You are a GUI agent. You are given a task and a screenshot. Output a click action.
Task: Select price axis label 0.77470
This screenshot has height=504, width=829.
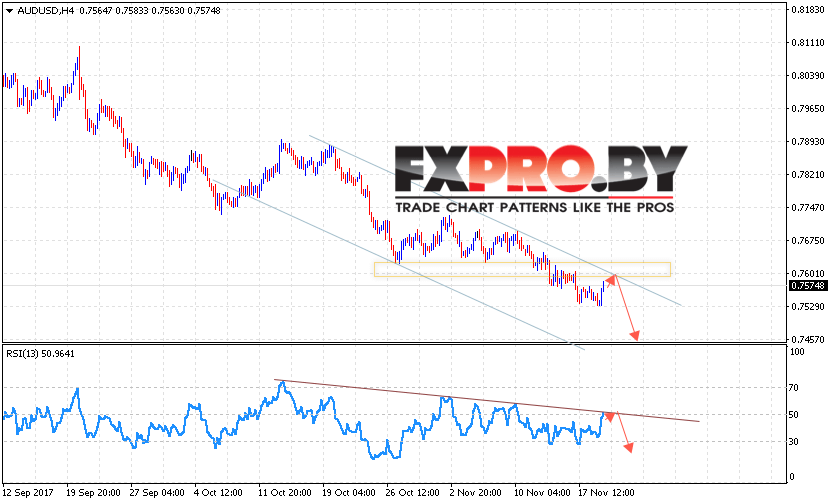click(808, 207)
